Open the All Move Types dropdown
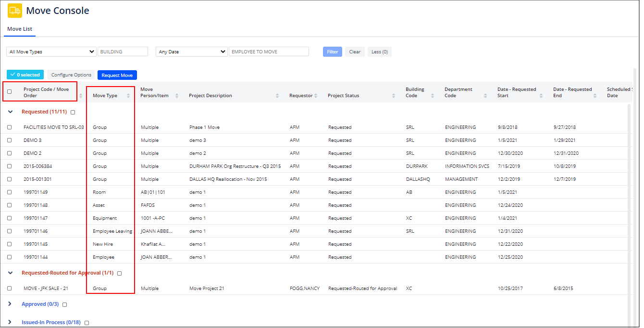 click(51, 51)
